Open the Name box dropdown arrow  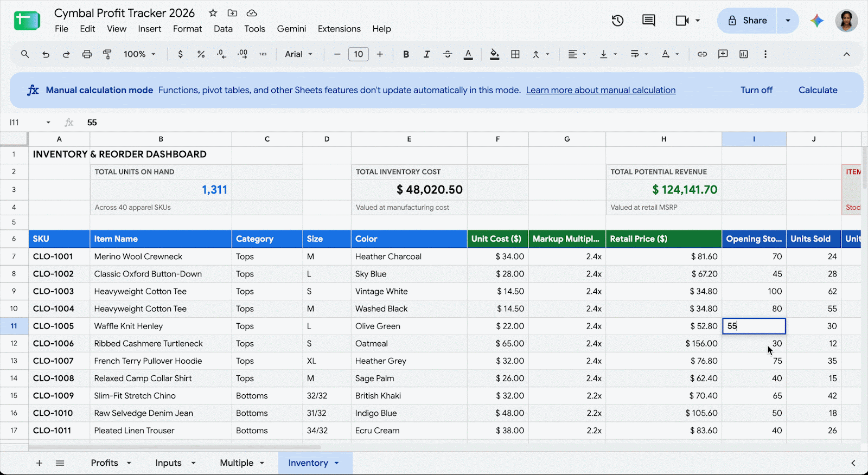coord(48,123)
